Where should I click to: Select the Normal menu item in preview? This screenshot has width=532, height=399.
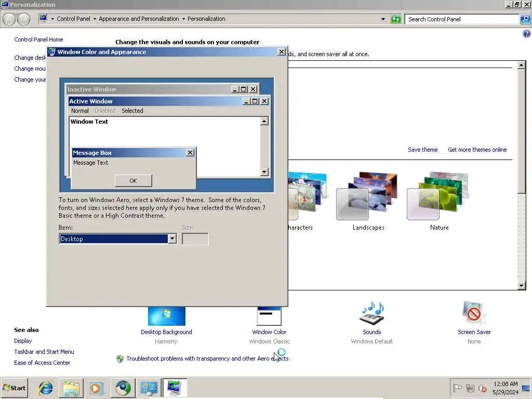point(79,111)
